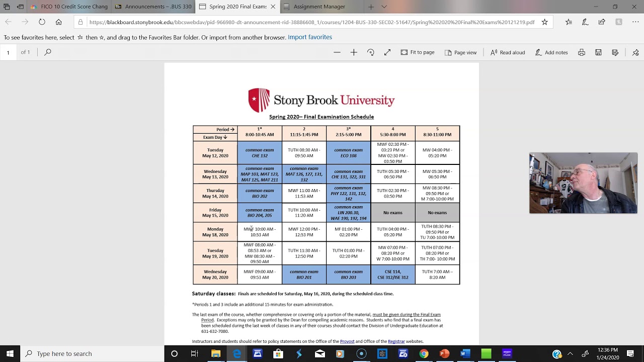Open the Windows Start menu
Image resolution: width=644 pixels, height=362 pixels.
point(10,353)
